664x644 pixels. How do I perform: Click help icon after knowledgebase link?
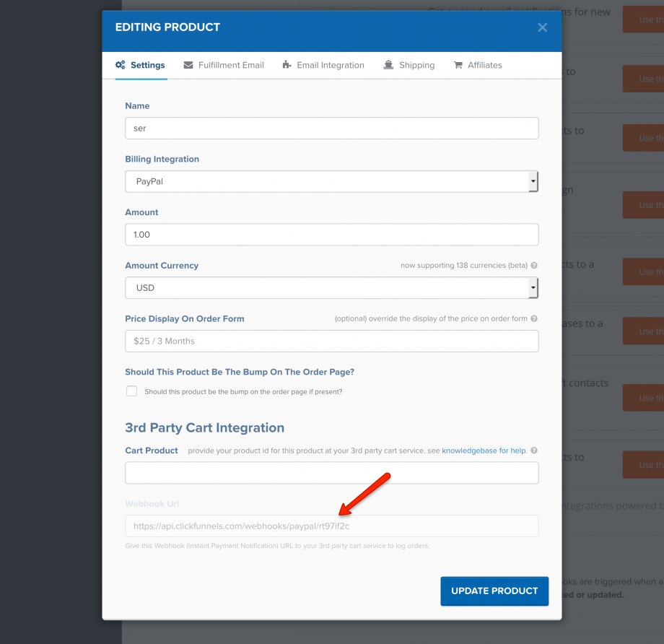pos(534,451)
